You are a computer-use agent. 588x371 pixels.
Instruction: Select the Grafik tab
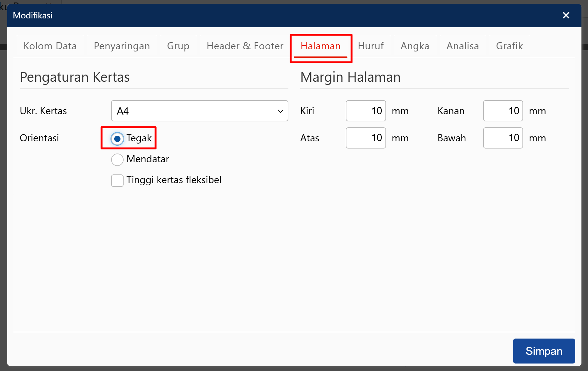[x=509, y=46]
